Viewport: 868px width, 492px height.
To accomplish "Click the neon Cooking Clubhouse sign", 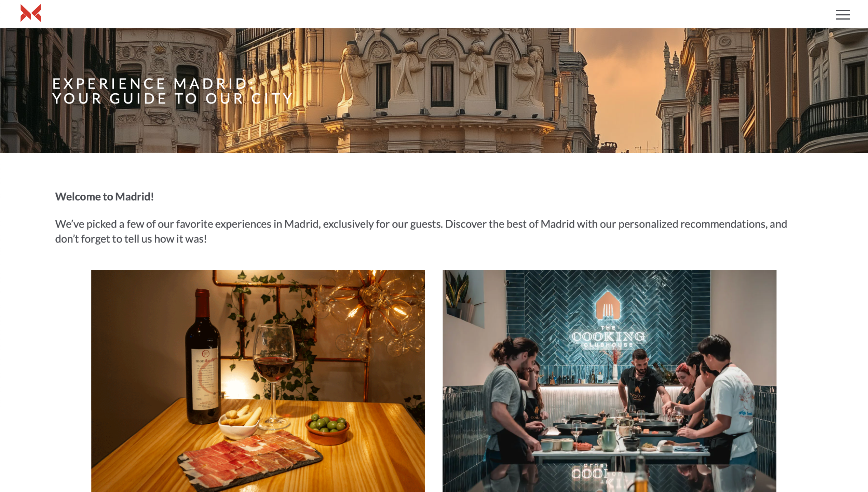I will pyautogui.click(x=608, y=337).
